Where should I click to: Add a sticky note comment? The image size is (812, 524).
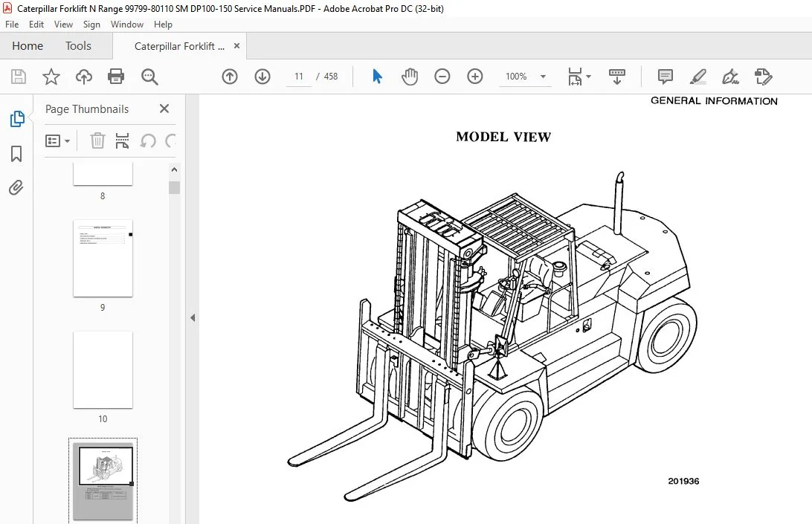point(666,77)
